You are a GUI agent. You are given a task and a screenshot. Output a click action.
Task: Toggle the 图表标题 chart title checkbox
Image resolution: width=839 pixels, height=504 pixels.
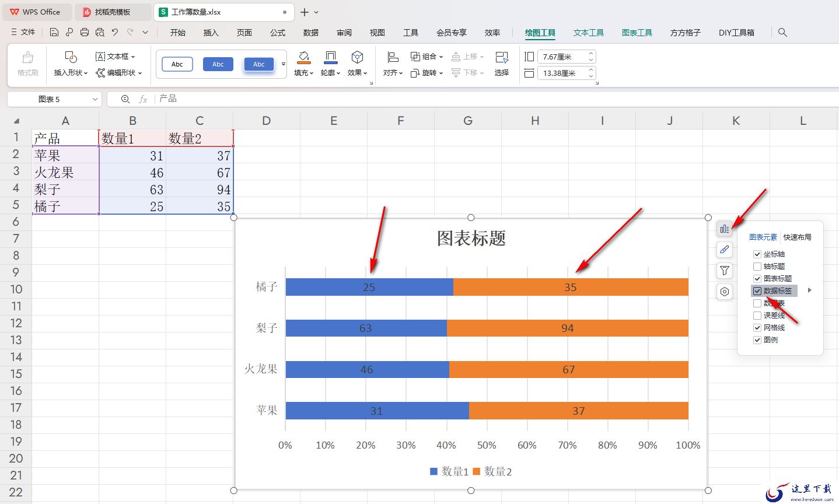coord(757,279)
